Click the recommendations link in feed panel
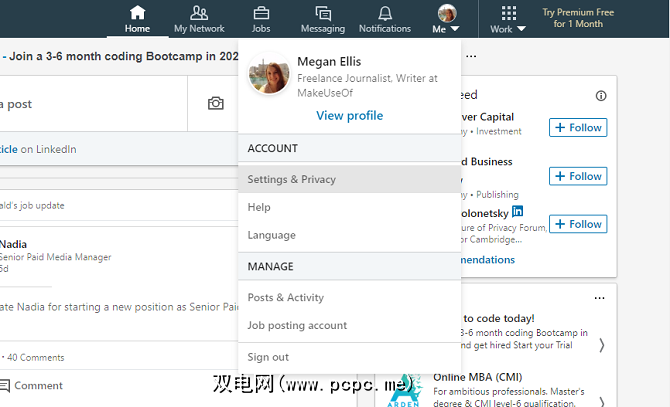 click(x=488, y=260)
